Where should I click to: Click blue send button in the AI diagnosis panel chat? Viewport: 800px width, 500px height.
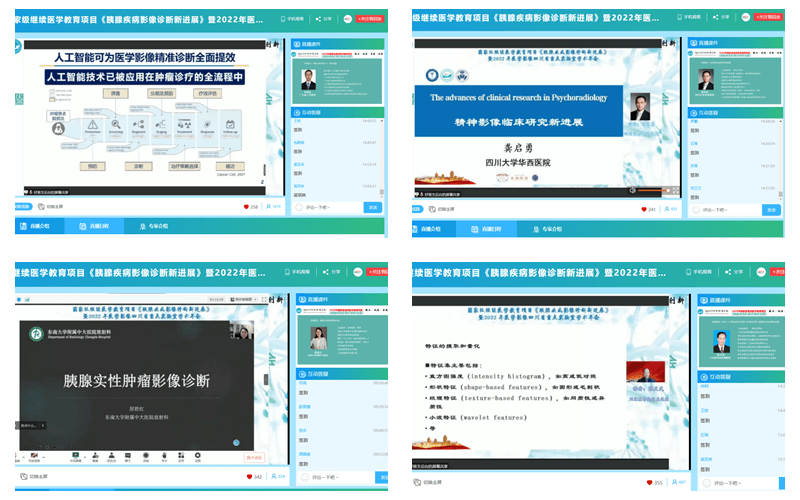coord(372,207)
